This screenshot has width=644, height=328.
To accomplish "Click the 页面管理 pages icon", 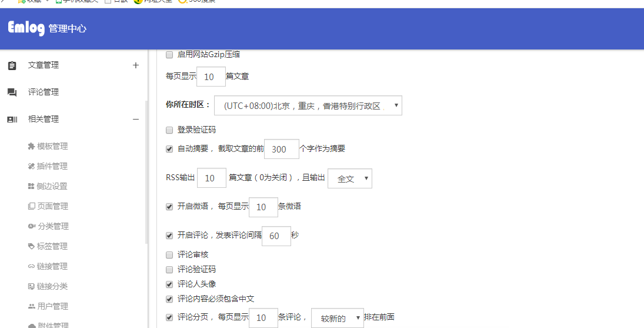I will coord(31,206).
